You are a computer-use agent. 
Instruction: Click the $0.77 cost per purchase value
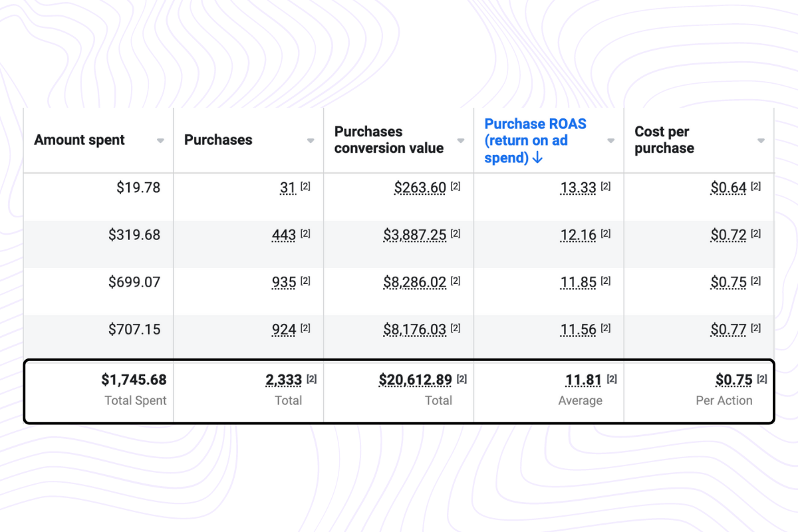click(728, 330)
